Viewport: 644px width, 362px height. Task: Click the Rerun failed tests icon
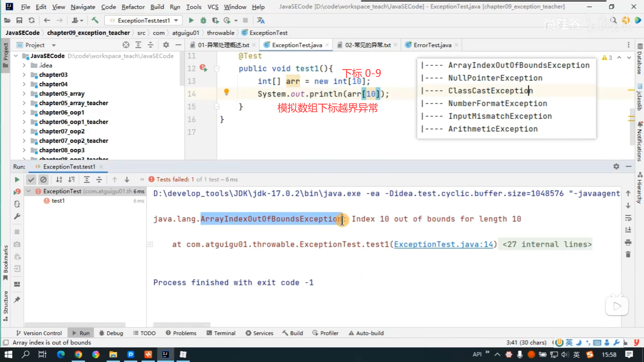[x=17, y=192]
